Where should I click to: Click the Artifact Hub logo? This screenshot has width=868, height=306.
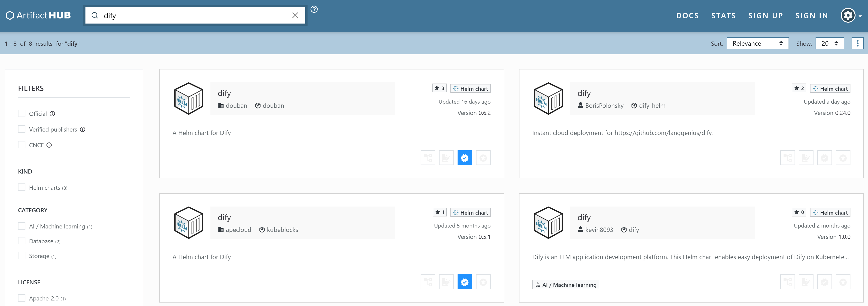pos(38,15)
